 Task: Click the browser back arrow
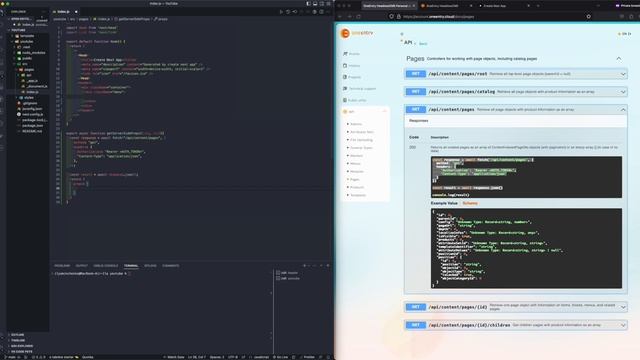pyautogui.click(x=340, y=17)
